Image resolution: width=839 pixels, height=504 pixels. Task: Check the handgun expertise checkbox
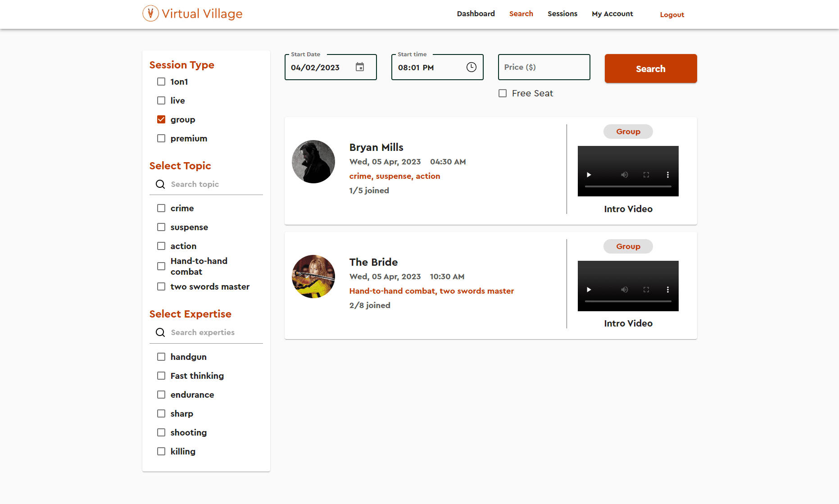point(161,357)
